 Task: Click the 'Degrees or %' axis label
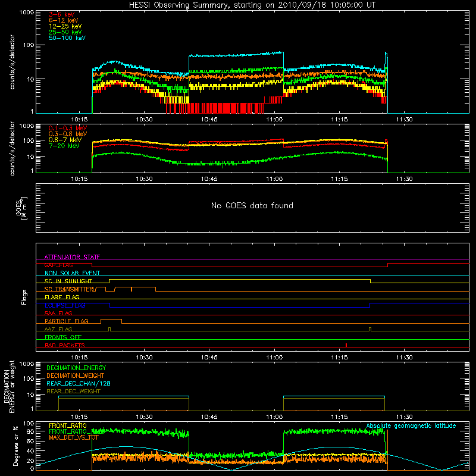pyautogui.click(x=15, y=446)
